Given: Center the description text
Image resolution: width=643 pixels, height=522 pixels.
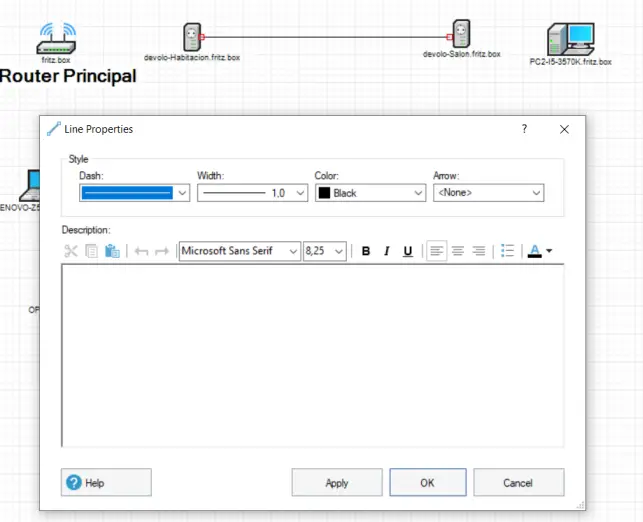Looking at the screenshot, I should [458, 251].
